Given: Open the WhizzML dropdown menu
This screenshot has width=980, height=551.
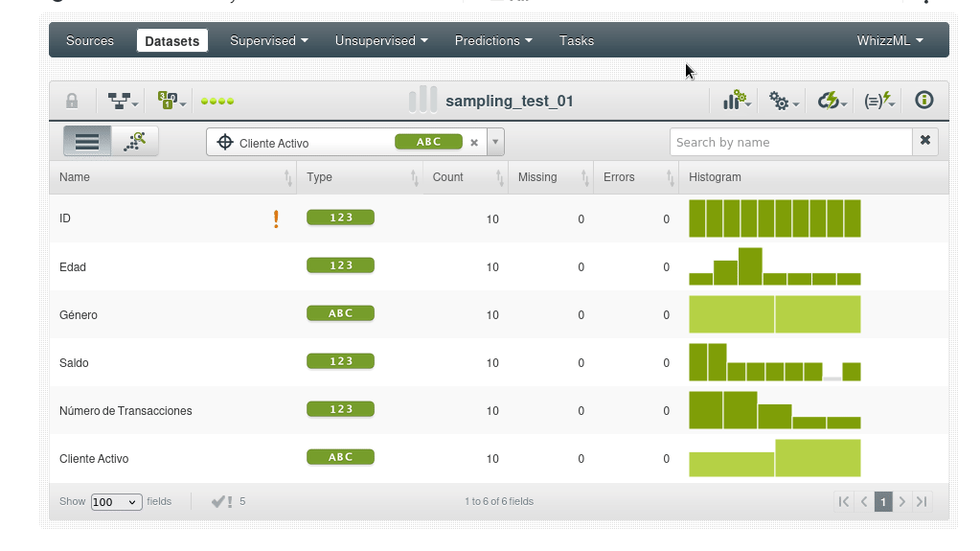Looking at the screenshot, I should point(889,41).
